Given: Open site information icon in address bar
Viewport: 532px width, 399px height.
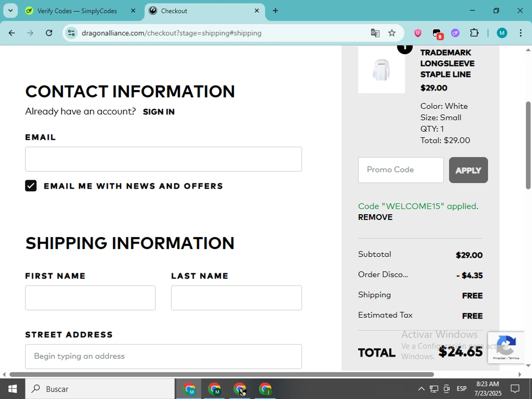Looking at the screenshot, I should [71, 33].
